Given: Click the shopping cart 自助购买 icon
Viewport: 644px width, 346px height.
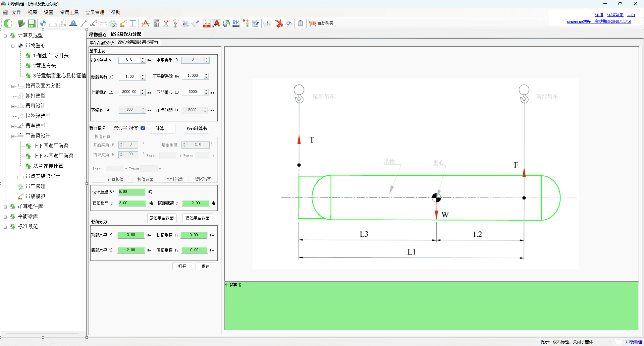Looking at the screenshot, I should pos(312,23).
